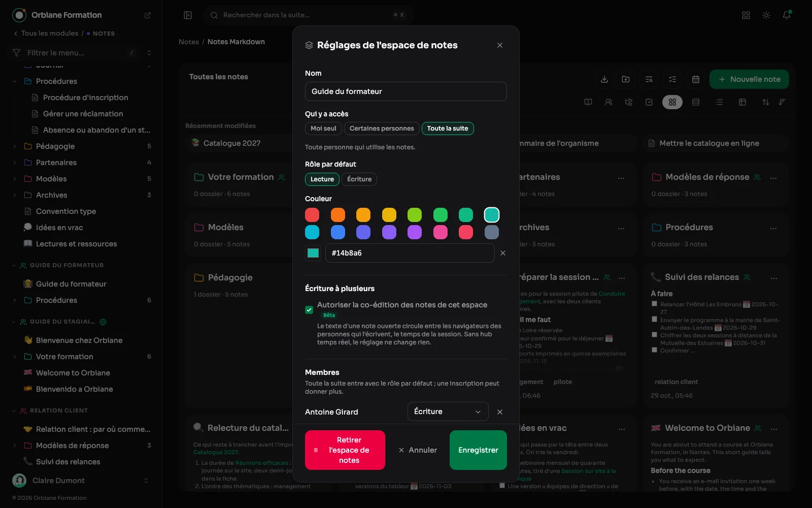Viewport: 812px width, 508px height.
Task: Open 'Procédure d'inscription' note in sidebar
Action: [85, 98]
